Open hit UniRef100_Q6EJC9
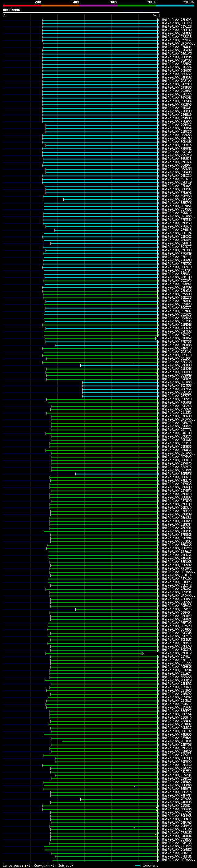 (x=177, y=23)
